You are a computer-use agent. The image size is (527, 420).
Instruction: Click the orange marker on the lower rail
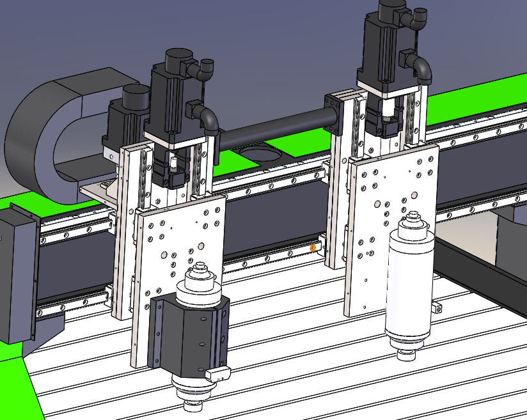(x=313, y=249)
